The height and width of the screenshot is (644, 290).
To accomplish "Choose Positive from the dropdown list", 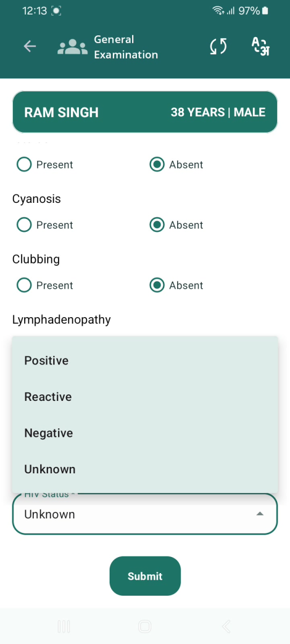I will coord(145,361).
